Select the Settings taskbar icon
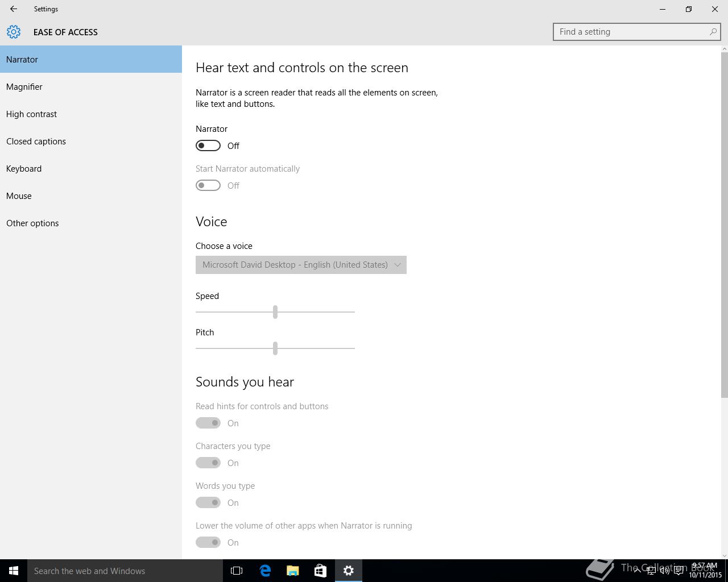Screen dimensions: 728x582 pos(349,571)
